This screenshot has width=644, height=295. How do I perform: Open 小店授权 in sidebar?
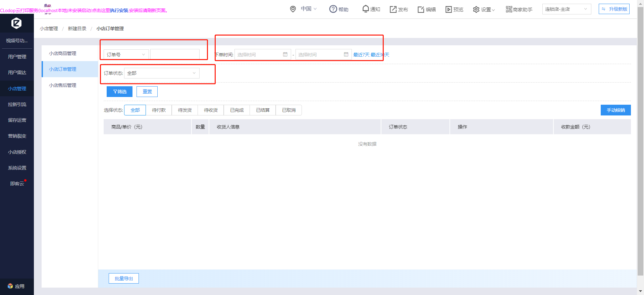(17, 152)
